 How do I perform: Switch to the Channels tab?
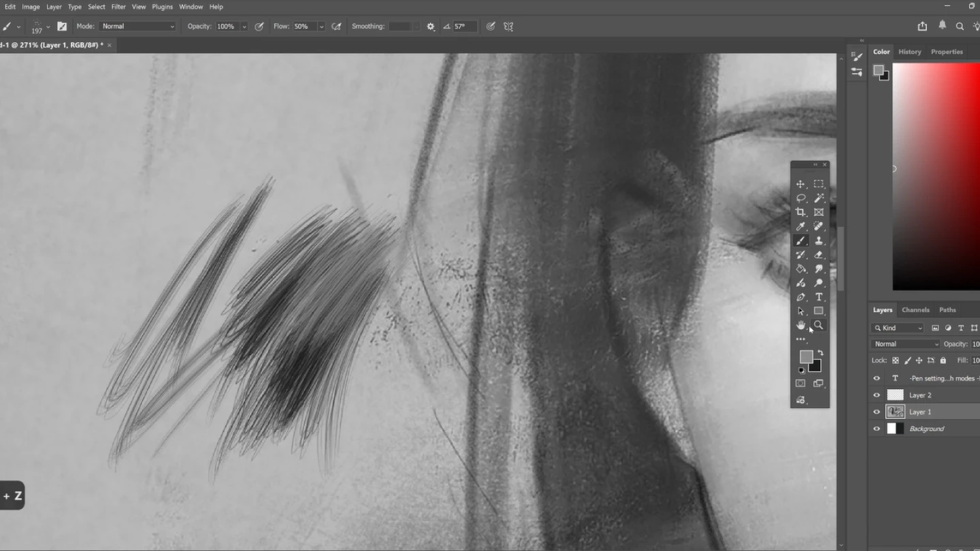click(x=915, y=310)
